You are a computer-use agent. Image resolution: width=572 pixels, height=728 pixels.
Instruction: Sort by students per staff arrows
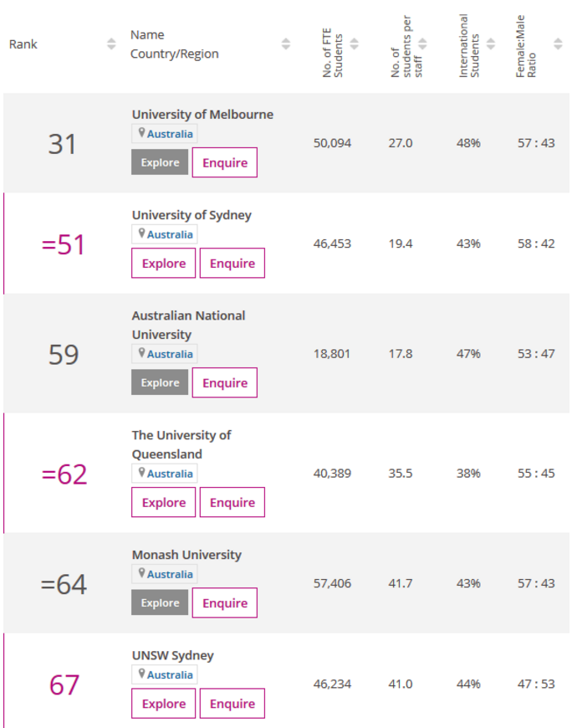[422, 44]
